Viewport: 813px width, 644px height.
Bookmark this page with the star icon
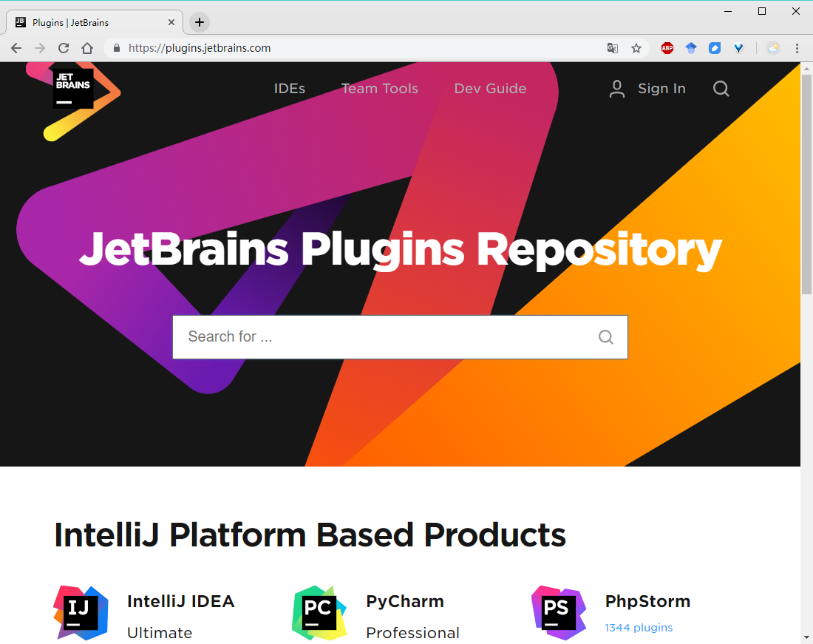tap(636, 48)
